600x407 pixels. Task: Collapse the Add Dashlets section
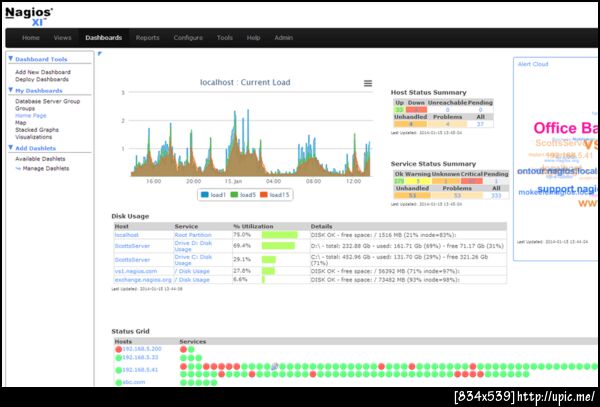[x=11, y=147]
